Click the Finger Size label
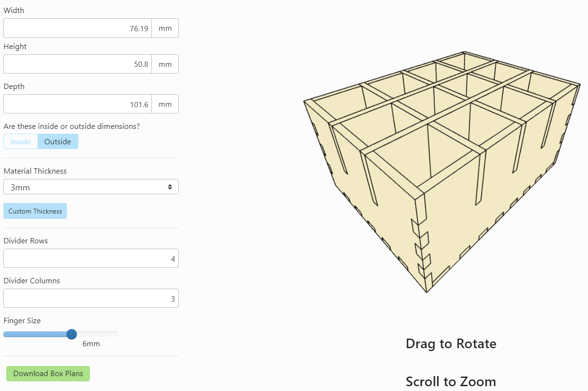 point(22,321)
